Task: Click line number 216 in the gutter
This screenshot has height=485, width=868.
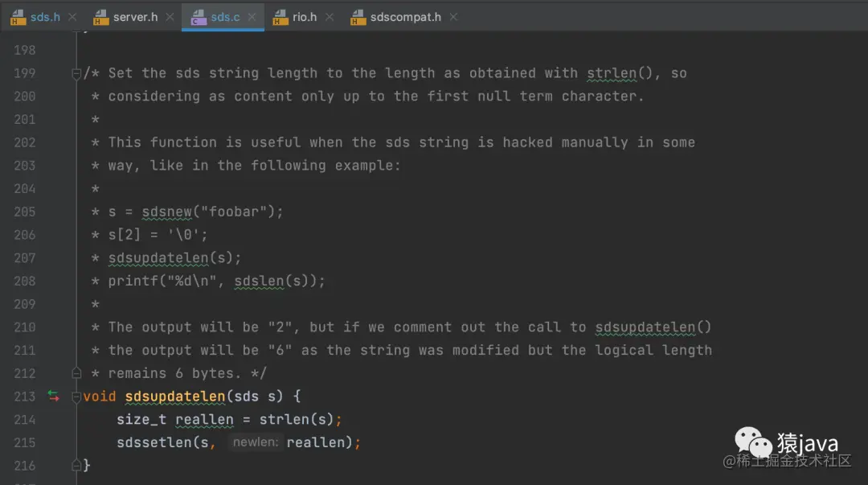Action: [24, 466]
